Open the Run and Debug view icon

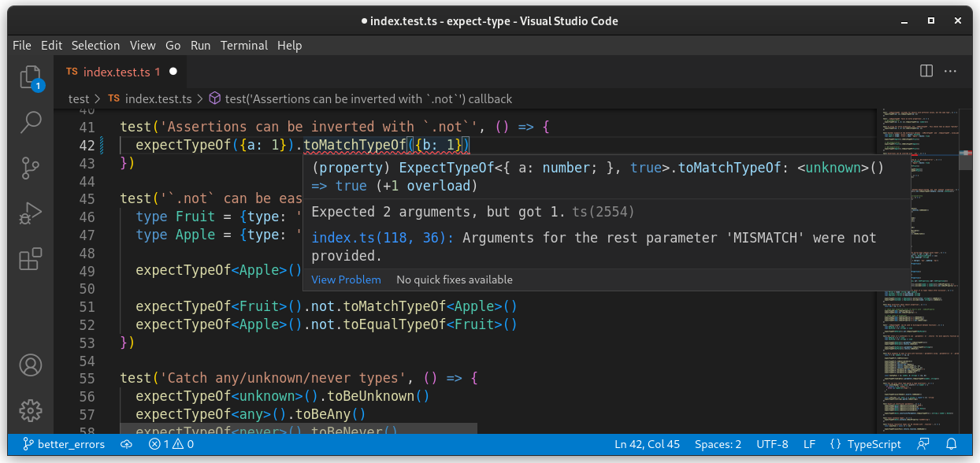(30, 213)
